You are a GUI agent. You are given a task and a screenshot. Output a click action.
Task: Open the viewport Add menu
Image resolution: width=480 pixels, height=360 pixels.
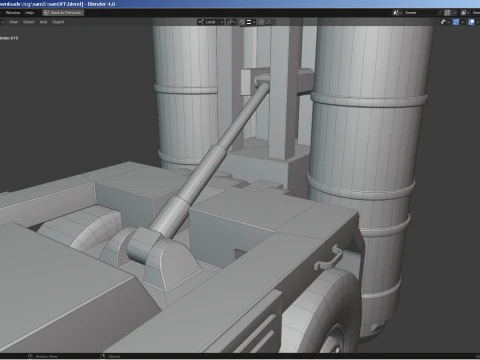(x=43, y=22)
